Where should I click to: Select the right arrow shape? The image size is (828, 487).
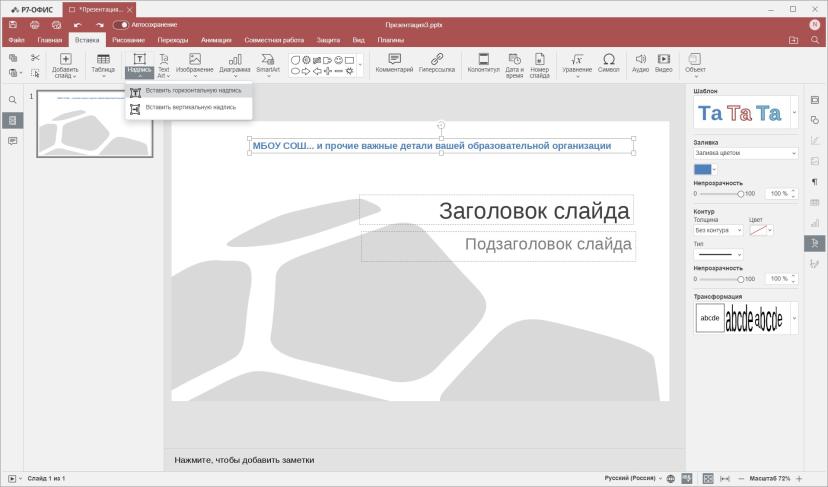point(306,71)
